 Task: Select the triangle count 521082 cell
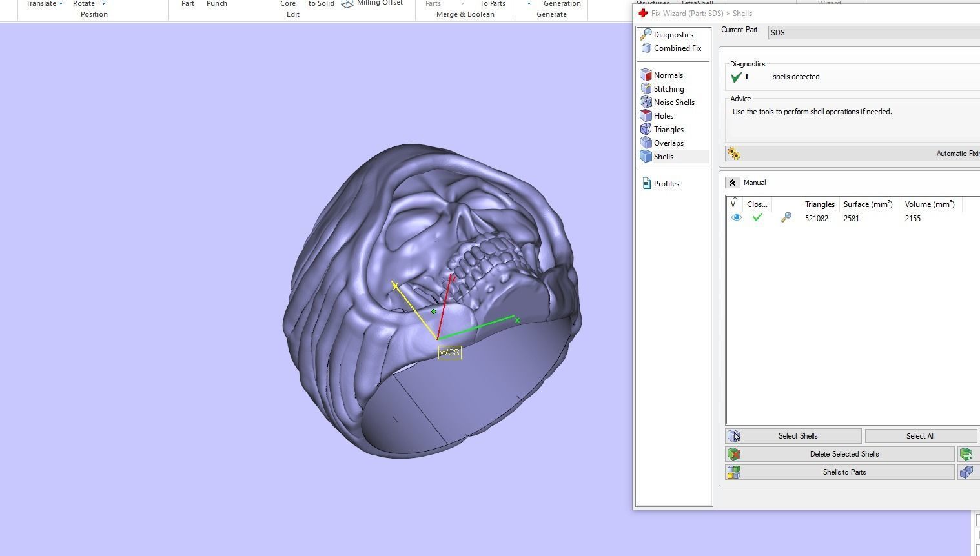[817, 219]
